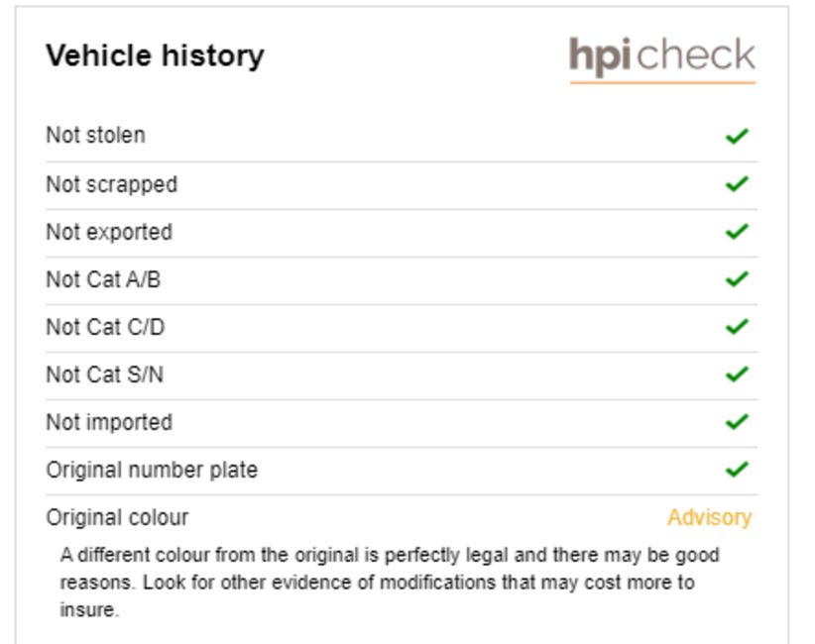Select the Not stolen label

click(95, 136)
